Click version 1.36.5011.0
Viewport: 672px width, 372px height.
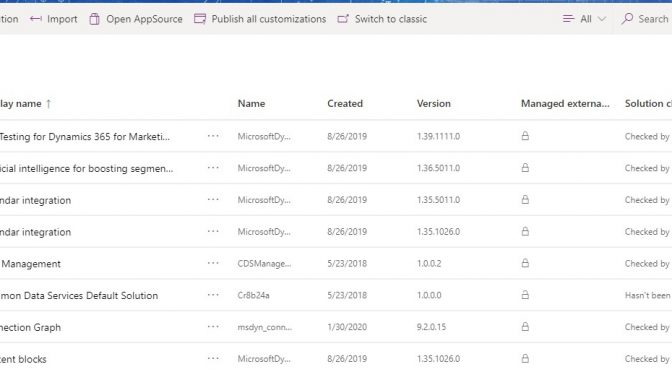pyautogui.click(x=438, y=168)
